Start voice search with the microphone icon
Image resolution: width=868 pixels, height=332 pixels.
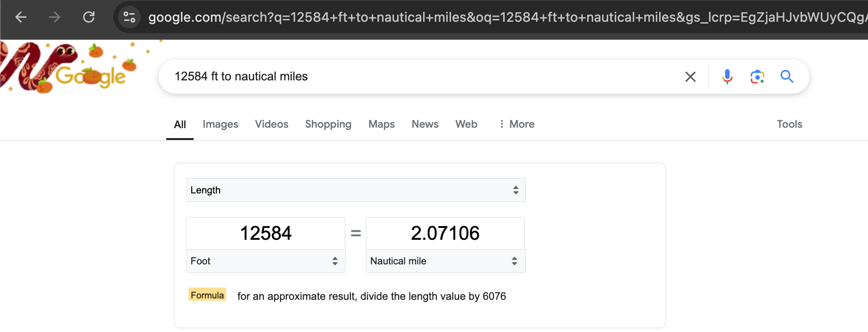coord(727,77)
